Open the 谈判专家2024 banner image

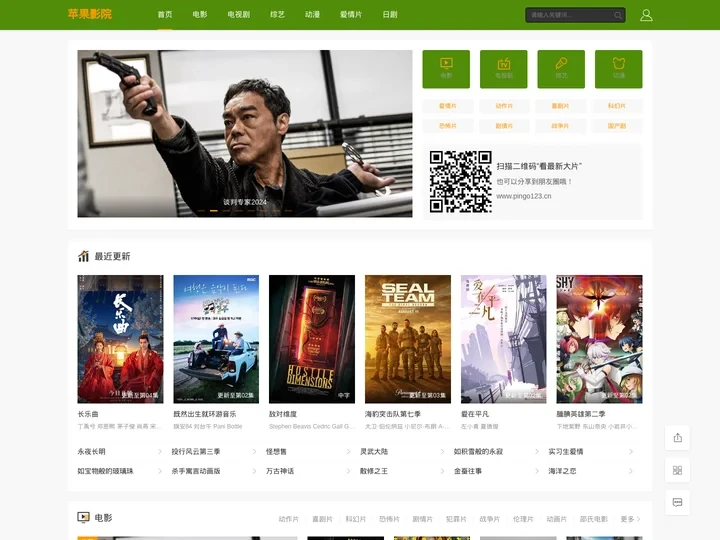[x=245, y=133]
